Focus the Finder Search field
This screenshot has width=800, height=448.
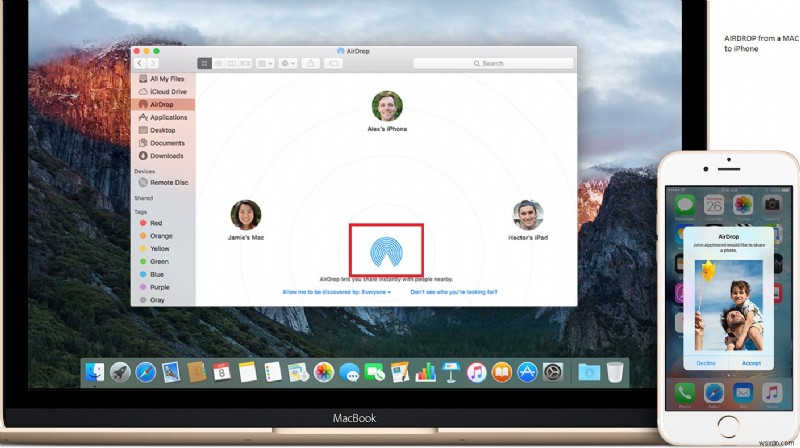coord(493,63)
